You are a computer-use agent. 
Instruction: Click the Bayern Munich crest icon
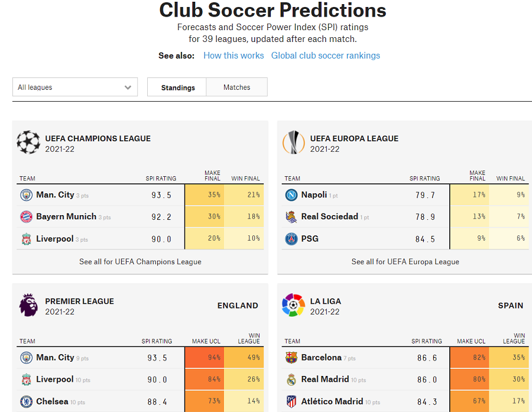click(x=26, y=217)
